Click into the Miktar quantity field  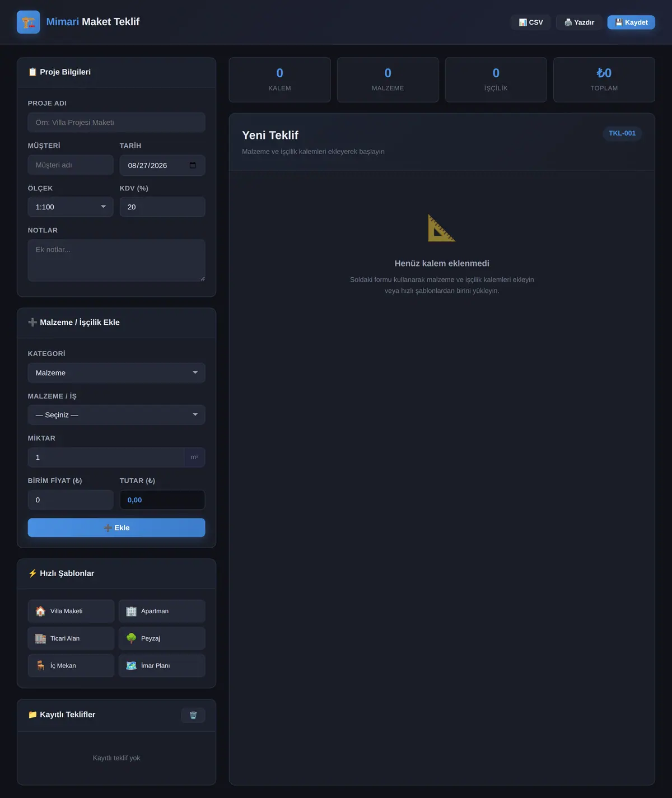tap(106, 458)
